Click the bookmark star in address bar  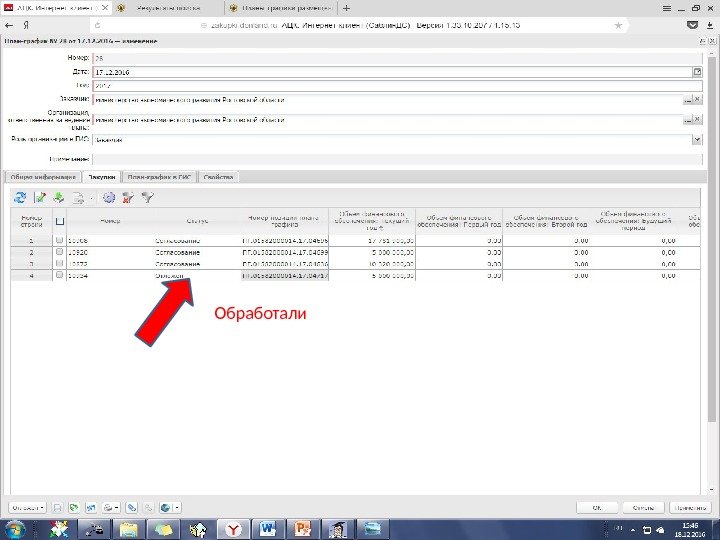pyautogui.click(x=618, y=25)
